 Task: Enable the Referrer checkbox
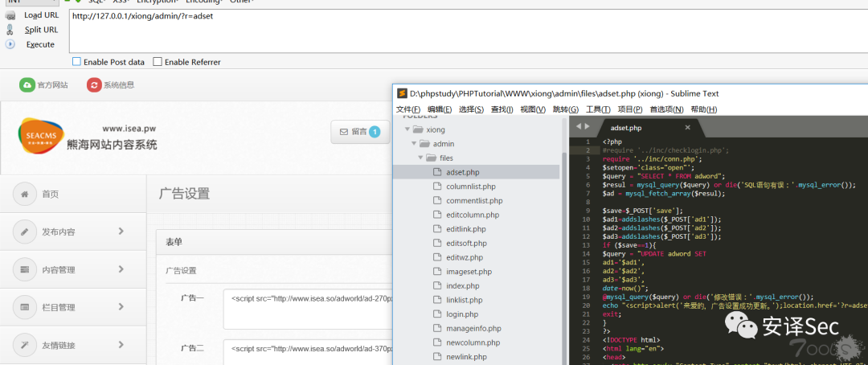tap(158, 62)
